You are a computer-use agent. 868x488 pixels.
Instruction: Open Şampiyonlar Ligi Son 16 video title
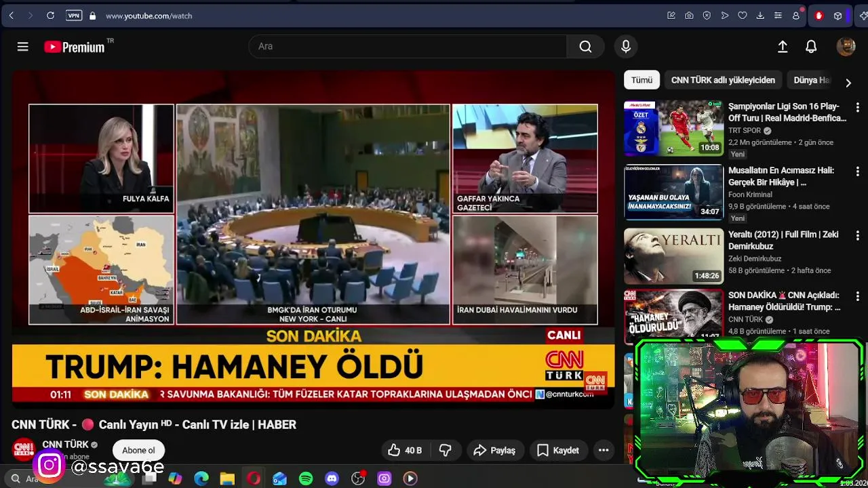(x=787, y=113)
